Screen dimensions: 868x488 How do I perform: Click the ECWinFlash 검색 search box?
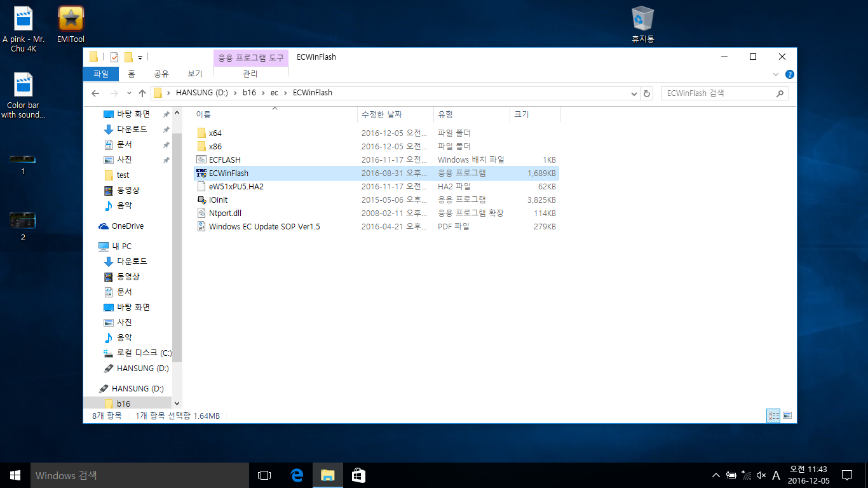coord(725,93)
